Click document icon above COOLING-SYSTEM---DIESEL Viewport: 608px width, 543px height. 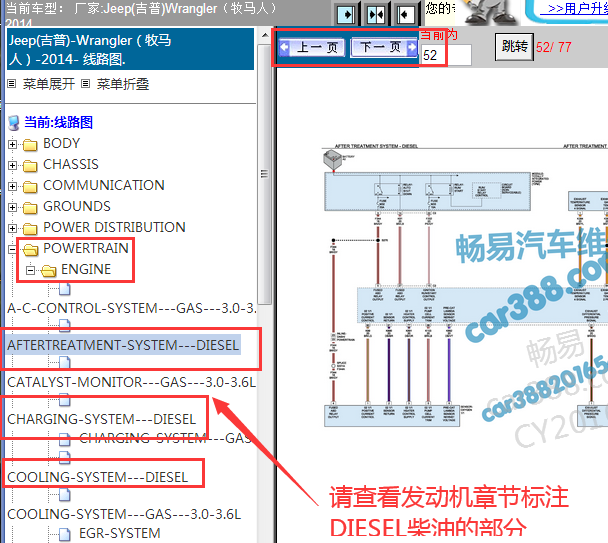(65, 458)
